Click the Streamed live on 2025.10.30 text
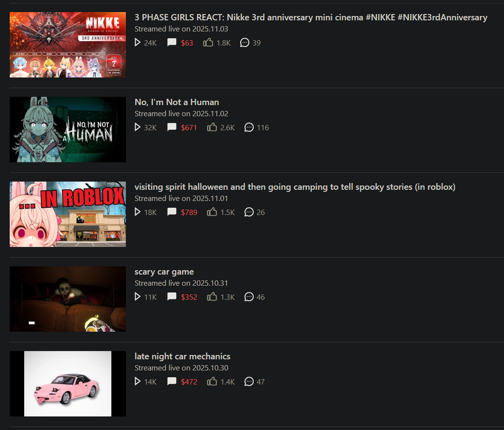 pos(181,368)
